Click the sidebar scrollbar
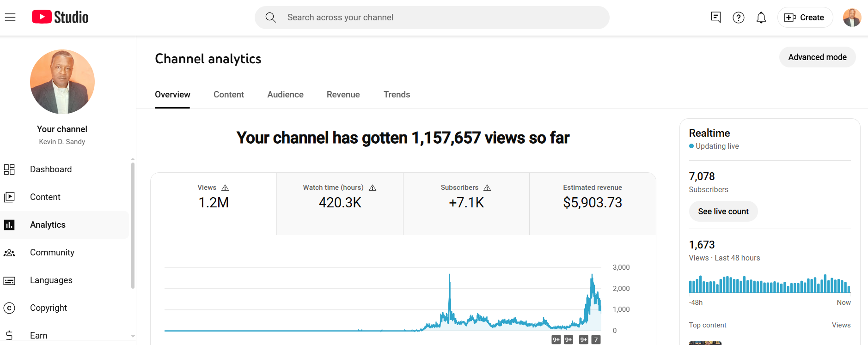 (x=133, y=225)
